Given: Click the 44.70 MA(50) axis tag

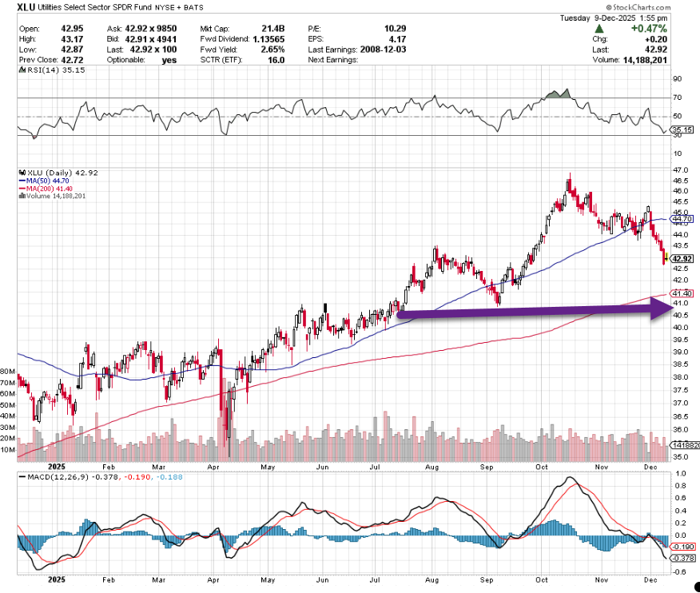Looking at the screenshot, I should (x=682, y=218).
